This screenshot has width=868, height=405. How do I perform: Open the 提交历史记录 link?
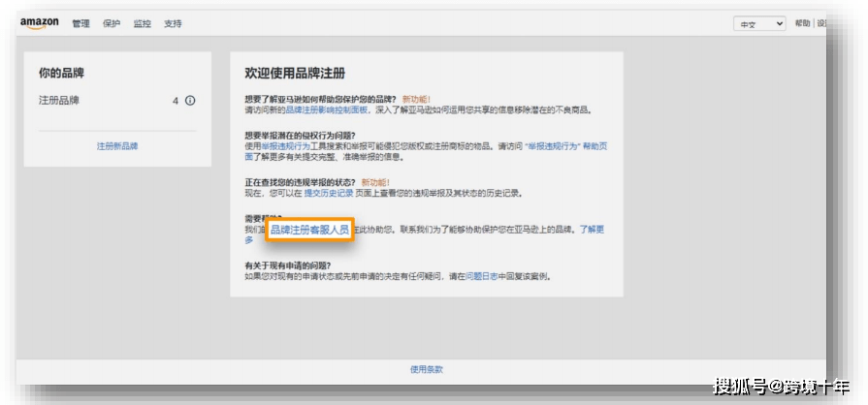pyautogui.click(x=329, y=194)
